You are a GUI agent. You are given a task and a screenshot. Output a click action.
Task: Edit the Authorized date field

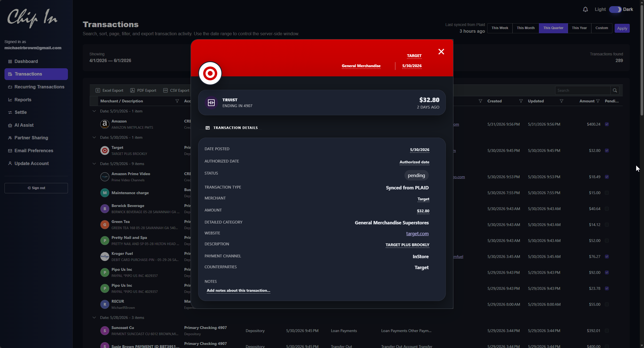coord(414,162)
